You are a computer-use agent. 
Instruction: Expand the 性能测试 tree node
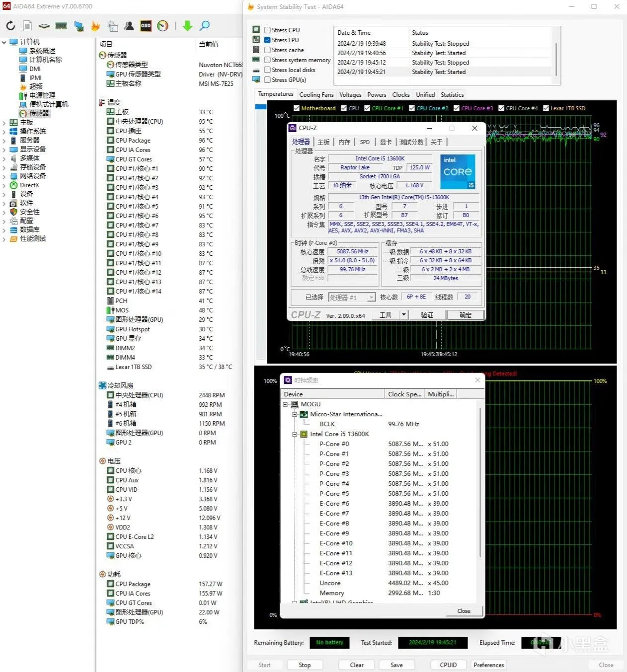4,239
